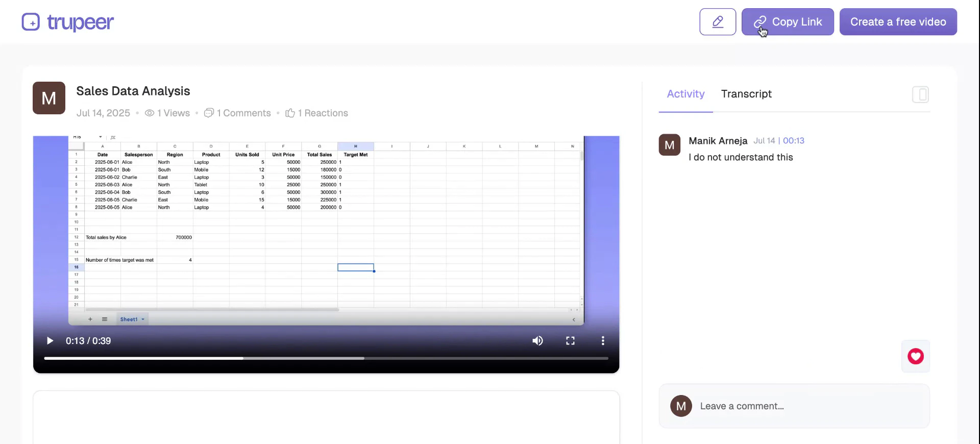This screenshot has width=980, height=444.
Task: Click the spreadsheet horizontal scrollbar
Action: click(x=212, y=310)
